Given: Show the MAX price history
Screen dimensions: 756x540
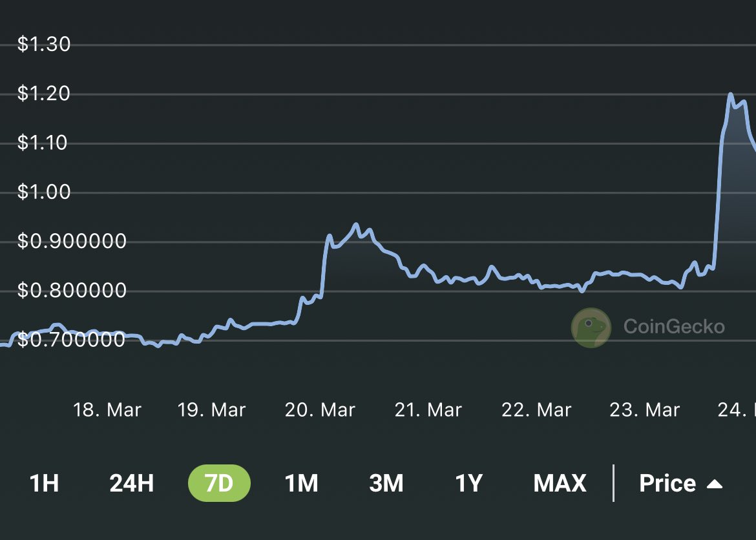Looking at the screenshot, I should (560, 483).
